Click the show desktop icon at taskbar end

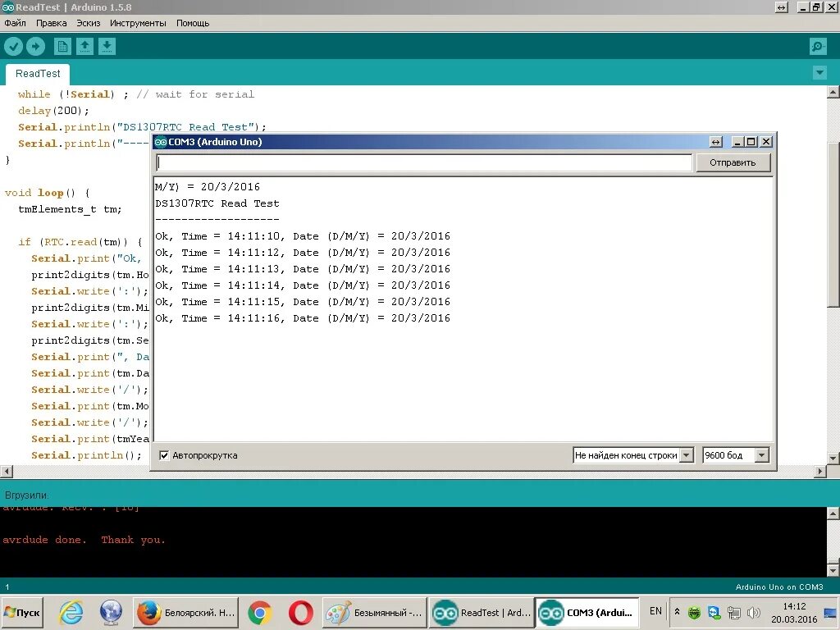tap(830, 612)
